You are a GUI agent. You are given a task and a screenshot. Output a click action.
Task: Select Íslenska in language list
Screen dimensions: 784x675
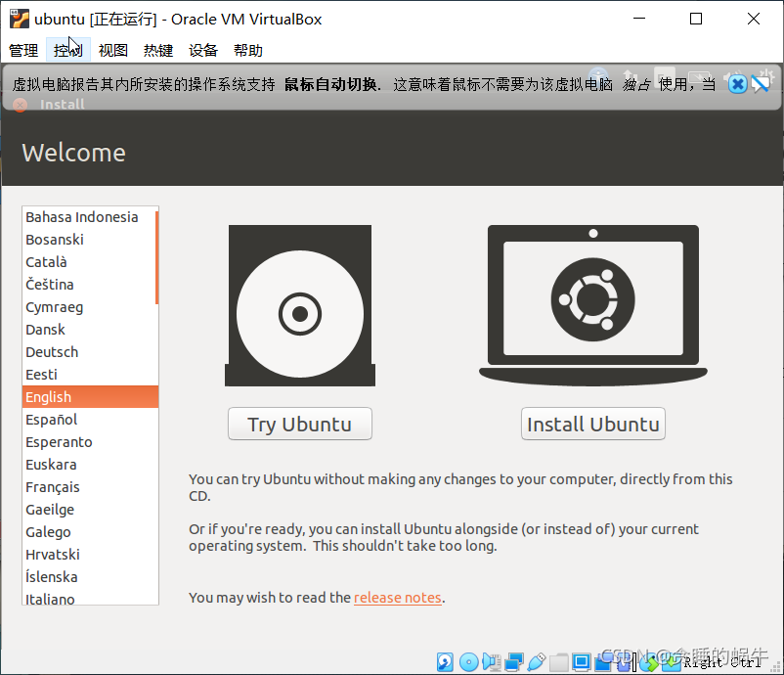click(89, 577)
